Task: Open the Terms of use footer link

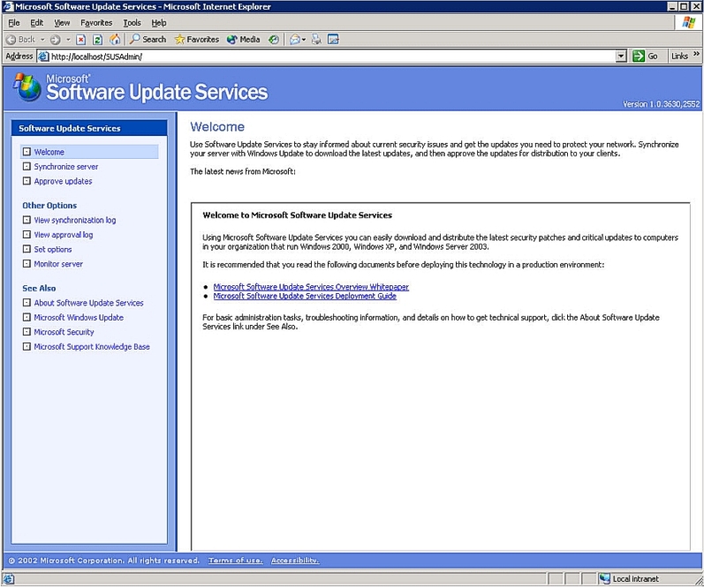Action: pos(235,560)
